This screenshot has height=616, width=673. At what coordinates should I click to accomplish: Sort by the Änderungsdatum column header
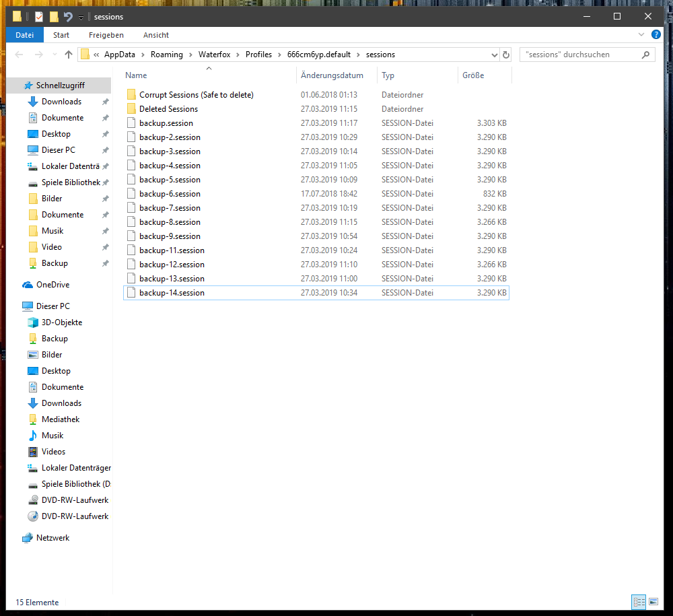pos(332,75)
